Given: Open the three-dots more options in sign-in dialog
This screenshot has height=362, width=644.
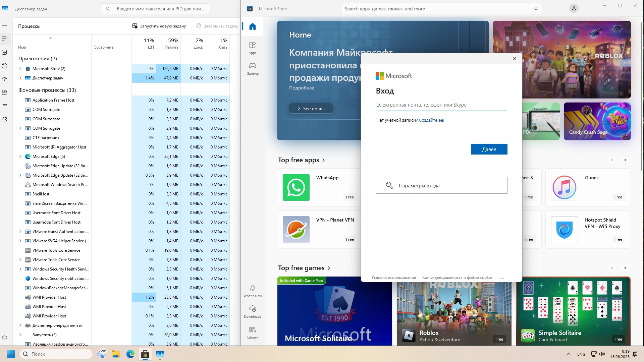Looking at the screenshot, I should [501, 278].
